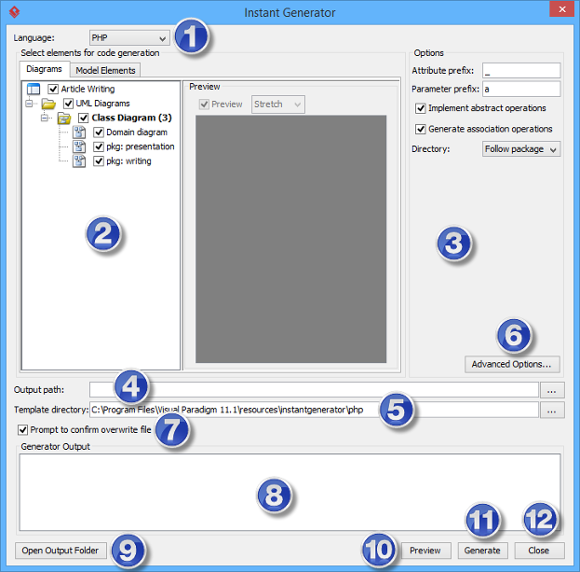This screenshot has height=572, width=580.
Task: Toggle Prompt to confirm overwrite file
Action: (x=23, y=430)
